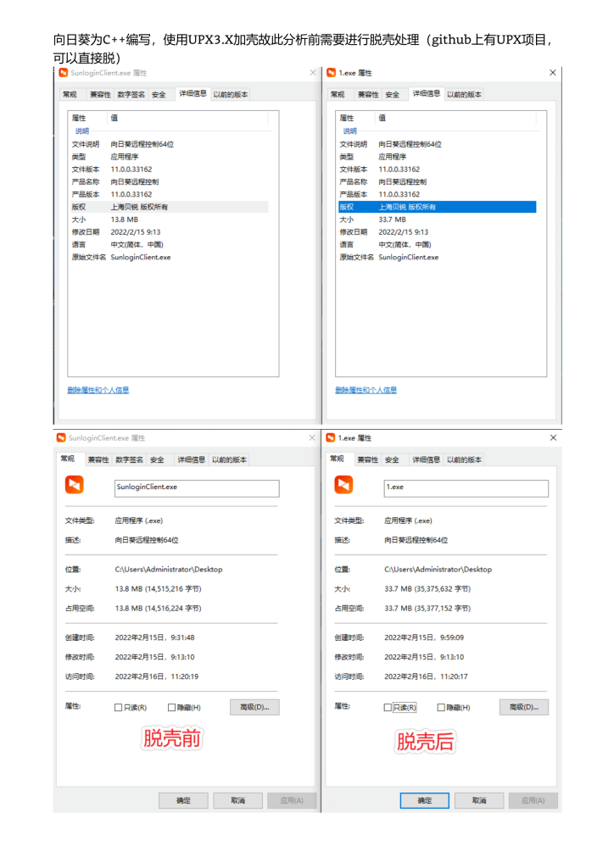
Task: Open 安全 tab in top-left SunloginClient.exe window
Action: coord(159,95)
